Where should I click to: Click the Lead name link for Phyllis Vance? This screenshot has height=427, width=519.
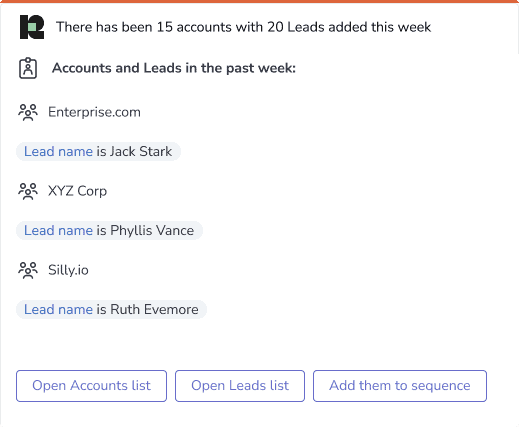point(58,230)
